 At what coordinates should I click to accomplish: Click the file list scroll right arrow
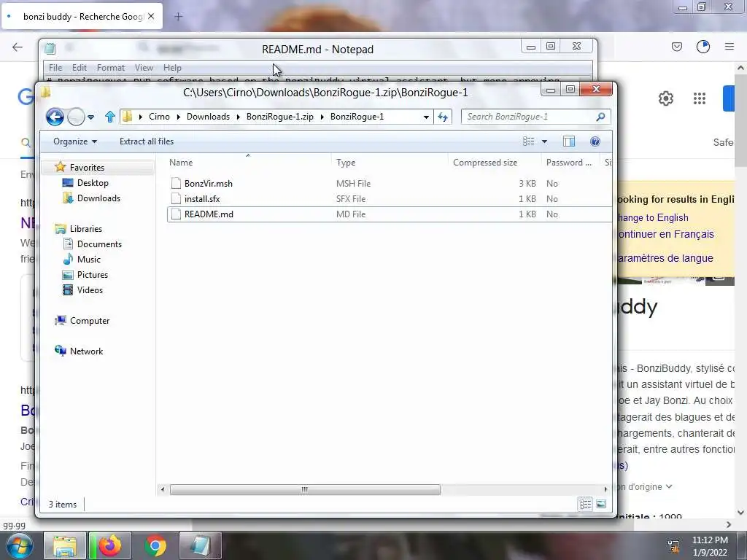(x=605, y=489)
